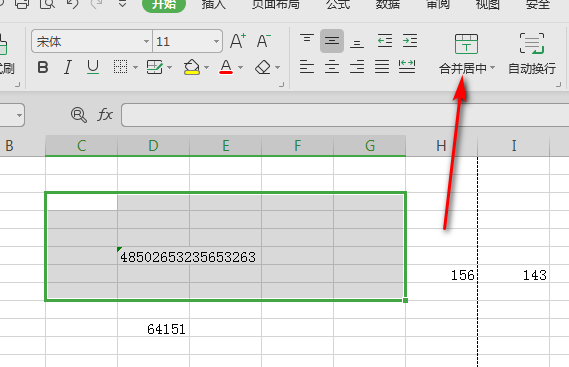Toggle vertical middle alignment
Viewport: 569px width, 367px height.
332,41
